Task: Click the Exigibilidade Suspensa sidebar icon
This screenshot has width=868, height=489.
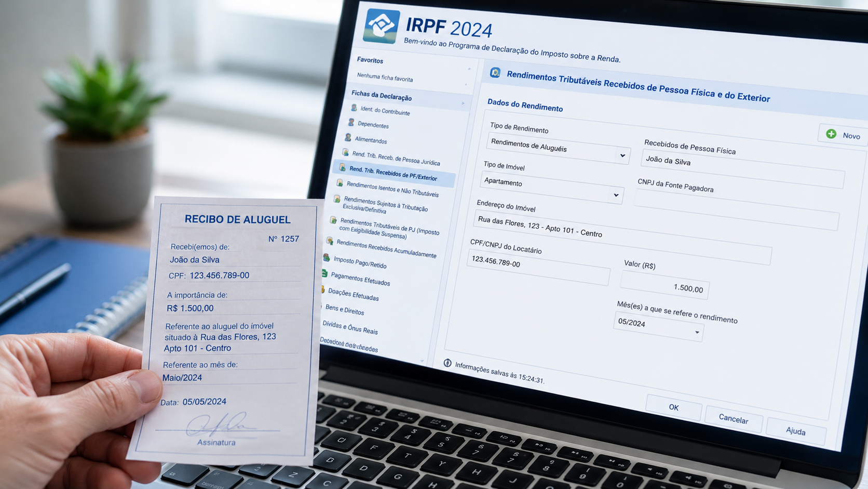Action: pos(333,221)
